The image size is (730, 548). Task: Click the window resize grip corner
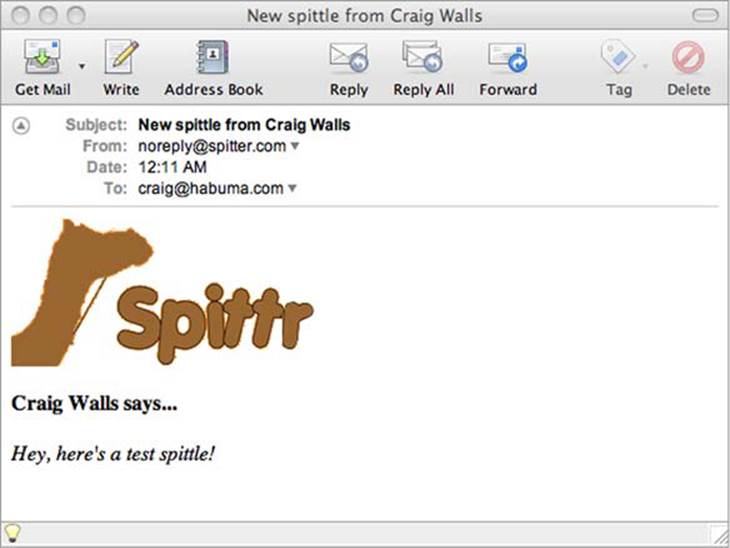(x=719, y=535)
